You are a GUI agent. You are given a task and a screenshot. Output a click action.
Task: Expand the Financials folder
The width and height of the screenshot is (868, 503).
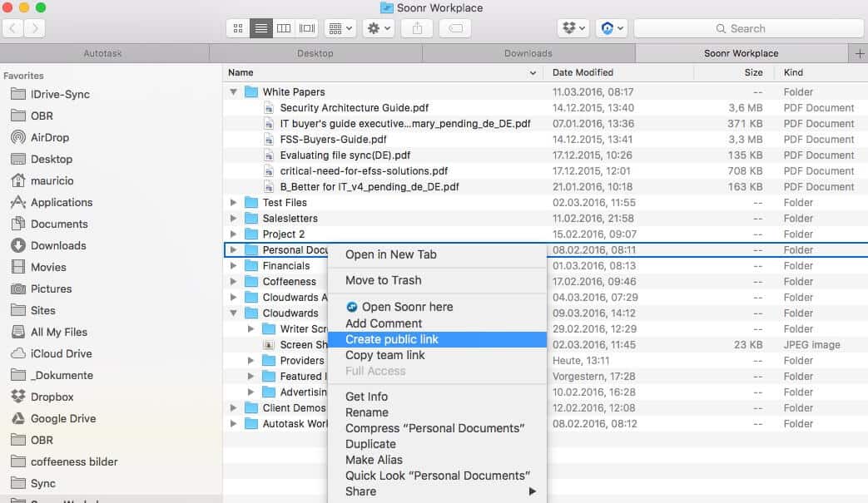[x=234, y=266]
